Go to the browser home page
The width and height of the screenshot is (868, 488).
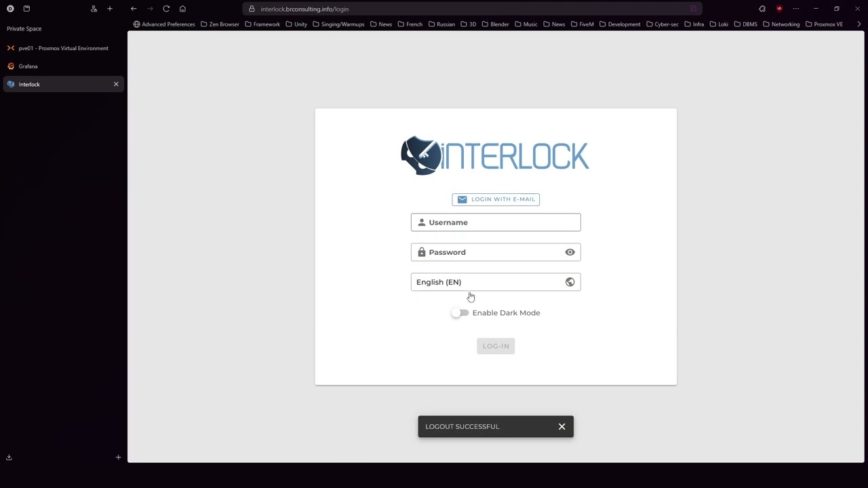tap(182, 9)
